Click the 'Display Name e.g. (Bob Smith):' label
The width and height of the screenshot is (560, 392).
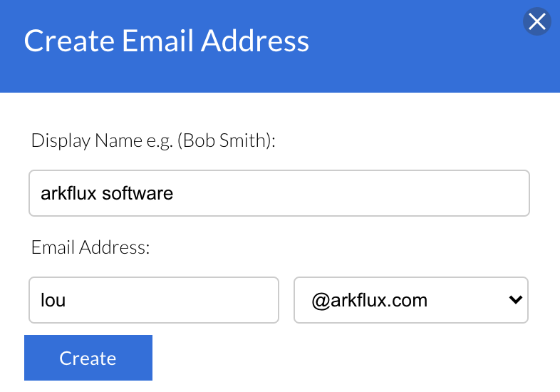click(153, 140)
